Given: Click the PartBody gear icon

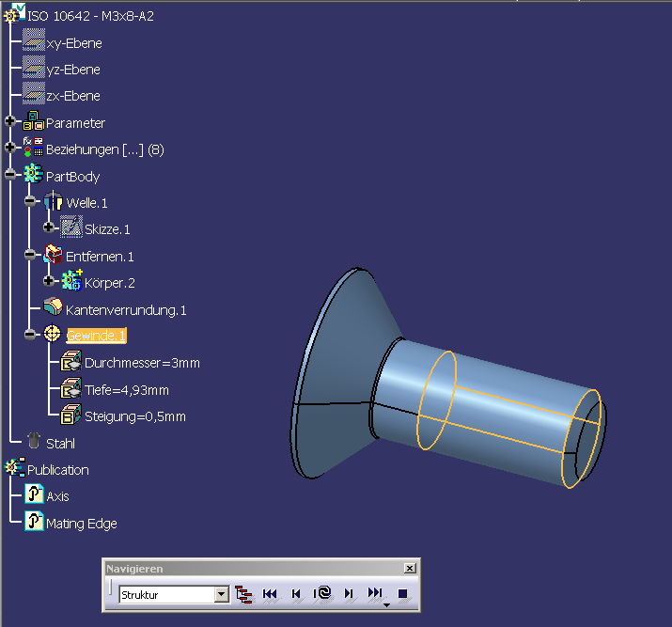Looking at the screenshot, I should tap(34, 174).
